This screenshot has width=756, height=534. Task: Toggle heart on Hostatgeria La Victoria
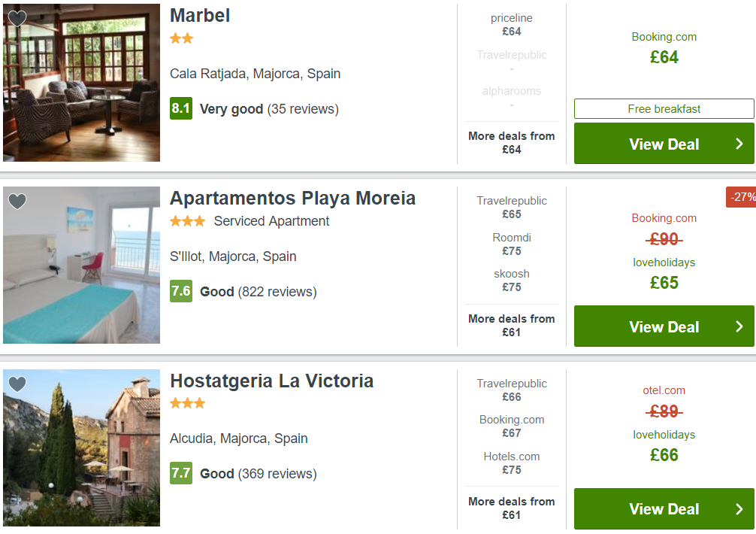point(17,384)
